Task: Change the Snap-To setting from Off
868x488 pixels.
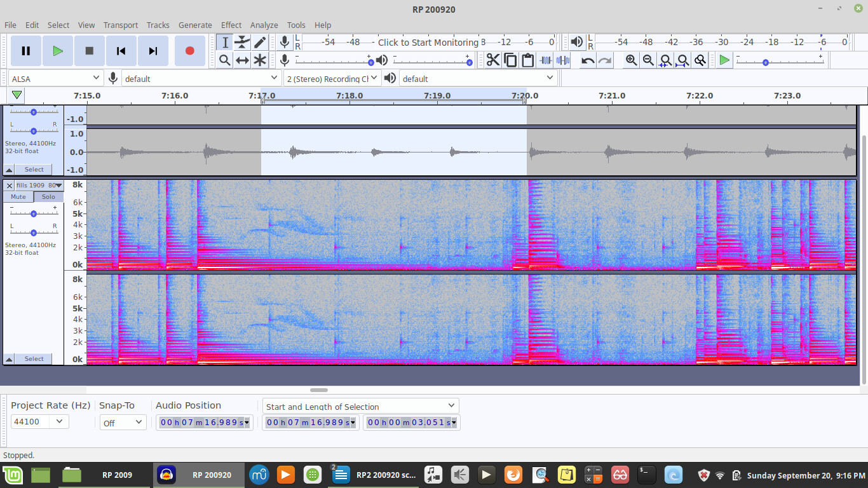Action: tap(123, 421)
